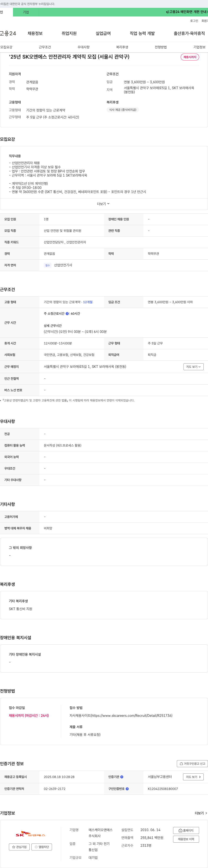Click the 국민연금, 고용보험, 산재보험, 건강보험 text
The height and width of the screenshot is (868, 208).
point(69,355)
